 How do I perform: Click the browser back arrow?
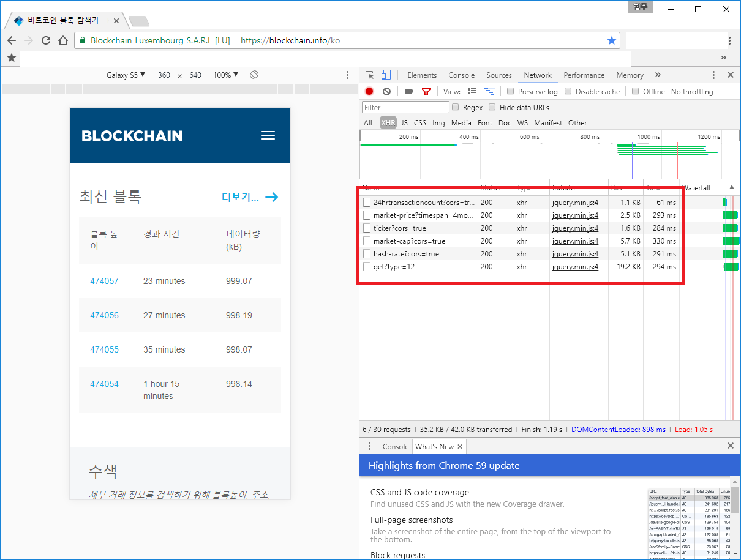tap(12, 40)
